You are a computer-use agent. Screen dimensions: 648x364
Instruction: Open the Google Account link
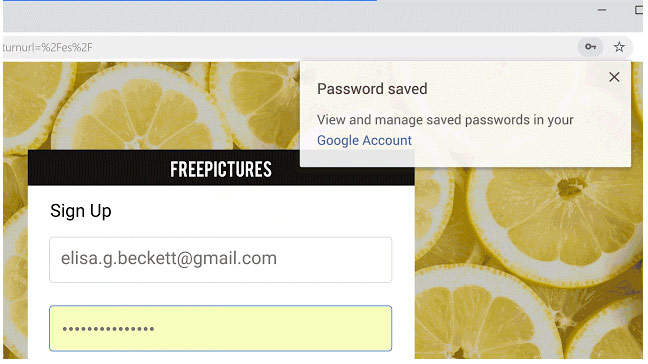(364, 140)
